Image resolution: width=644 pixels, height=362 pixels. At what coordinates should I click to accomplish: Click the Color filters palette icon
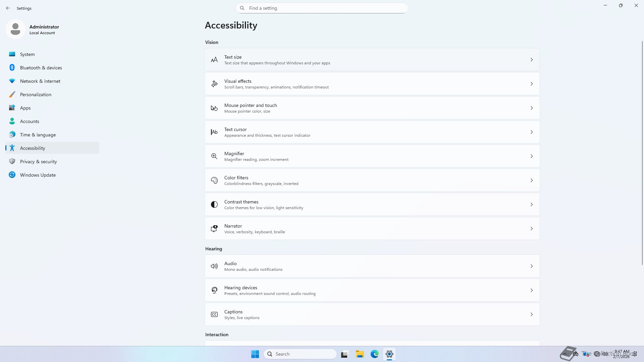coord(214,181)
